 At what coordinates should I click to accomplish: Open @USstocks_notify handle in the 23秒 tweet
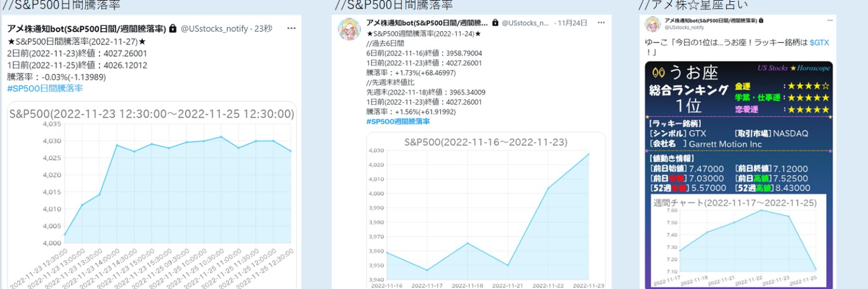click(x=215, y=28)
